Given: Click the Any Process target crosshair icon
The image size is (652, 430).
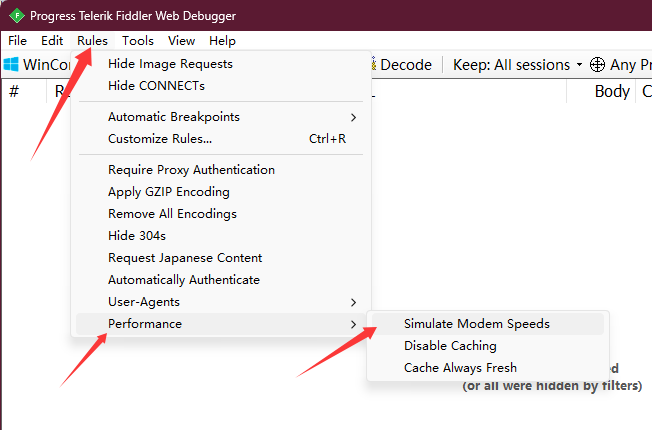Looking at the screenshot, I should click(597, 64).
